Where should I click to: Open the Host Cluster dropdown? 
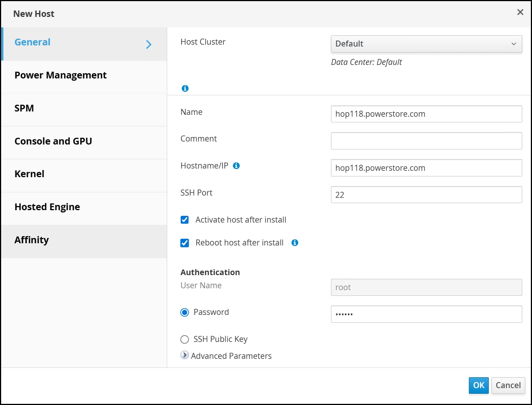(426, 44)
